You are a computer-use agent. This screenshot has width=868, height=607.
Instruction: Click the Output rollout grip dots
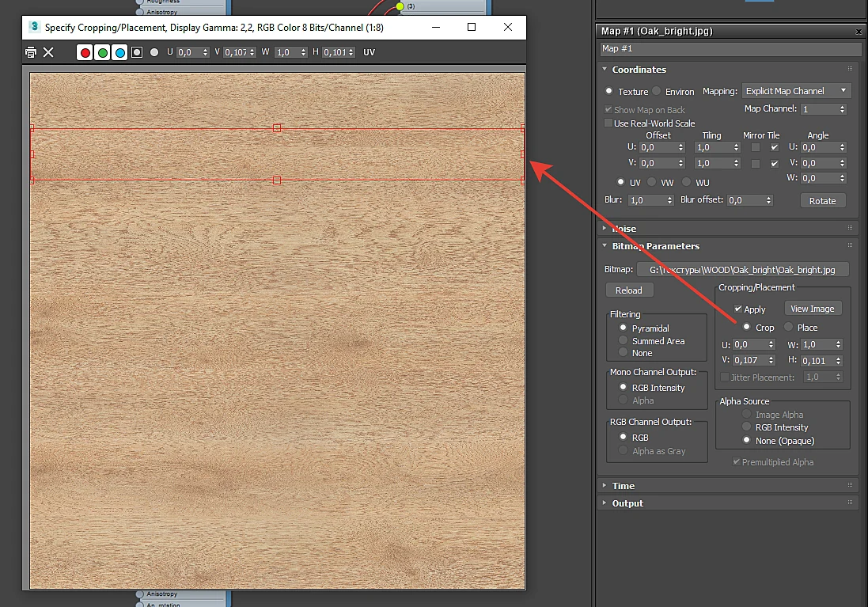(x=850, y=502)
